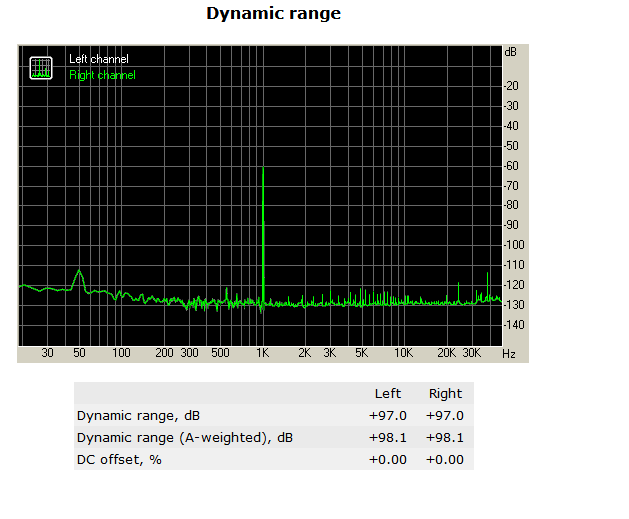Click the -30 dB axis label

click(x=511, y=106)
